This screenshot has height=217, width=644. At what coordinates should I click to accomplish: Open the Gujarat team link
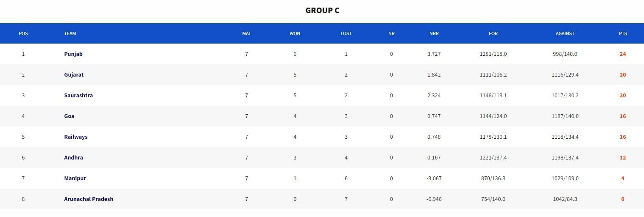tap(74, 75)
